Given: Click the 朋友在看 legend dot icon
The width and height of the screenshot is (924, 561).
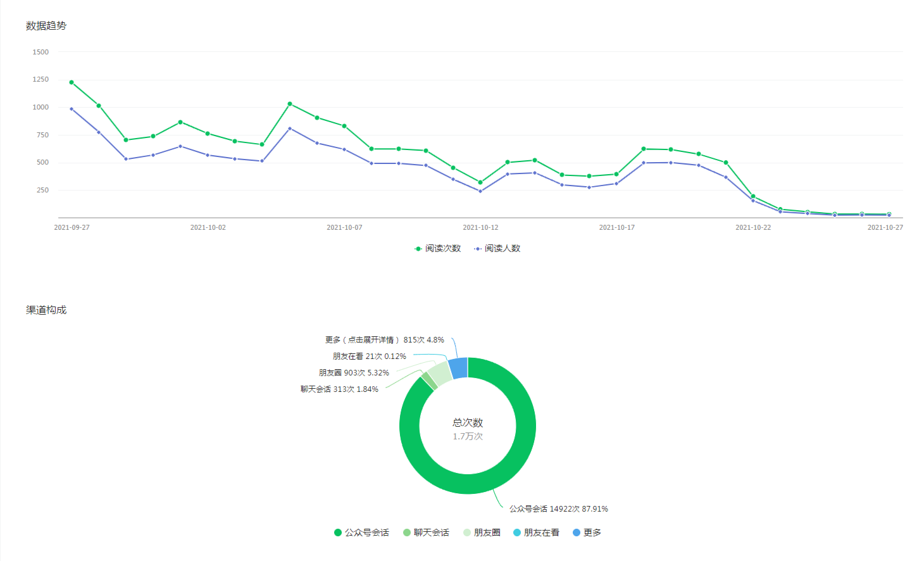Looking at the screenshot, I should 517,533.
